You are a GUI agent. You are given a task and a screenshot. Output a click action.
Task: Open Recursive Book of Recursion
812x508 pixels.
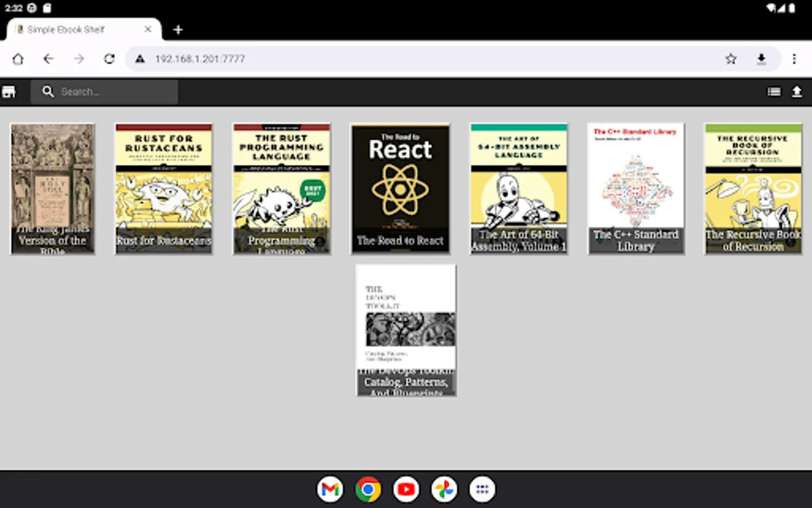tap(753, 189)
